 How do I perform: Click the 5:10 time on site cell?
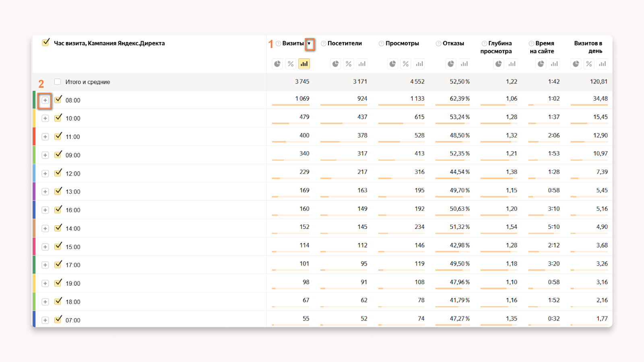click(x=554, y=227)
